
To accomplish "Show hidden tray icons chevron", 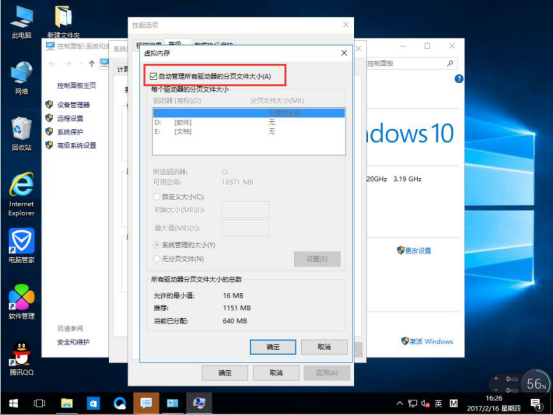I will tap(400, 403).
